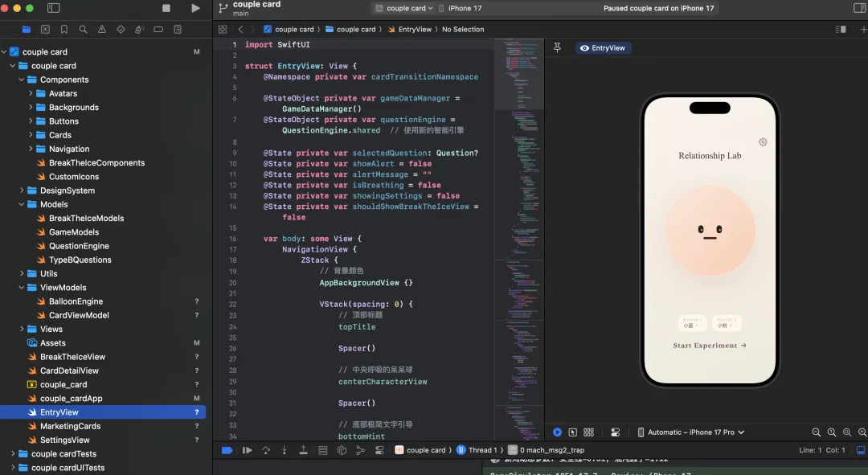The width and height of the screenshot is (868, 475).
Task: Click the Bookmark navigator icon
Action: 64,30
